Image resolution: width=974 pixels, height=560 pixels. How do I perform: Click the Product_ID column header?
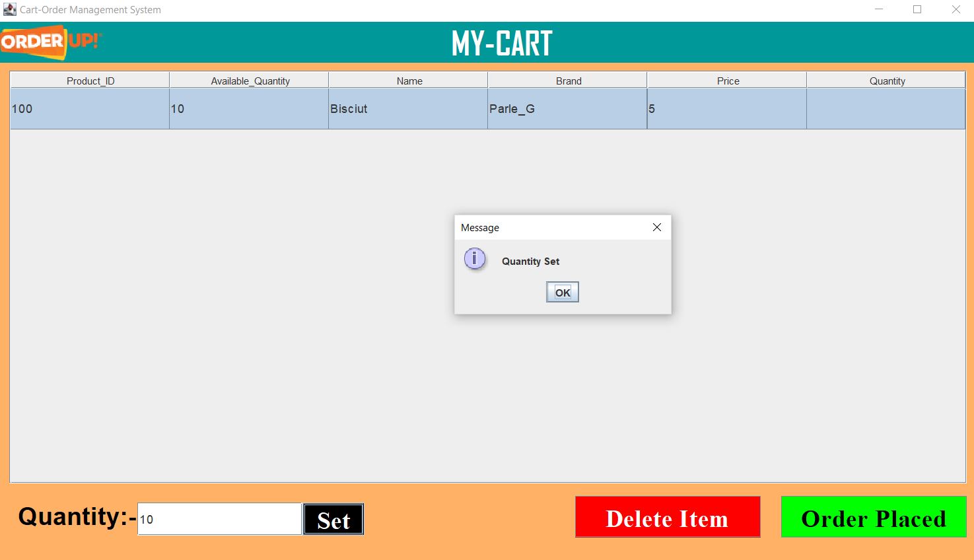(90, 80)
